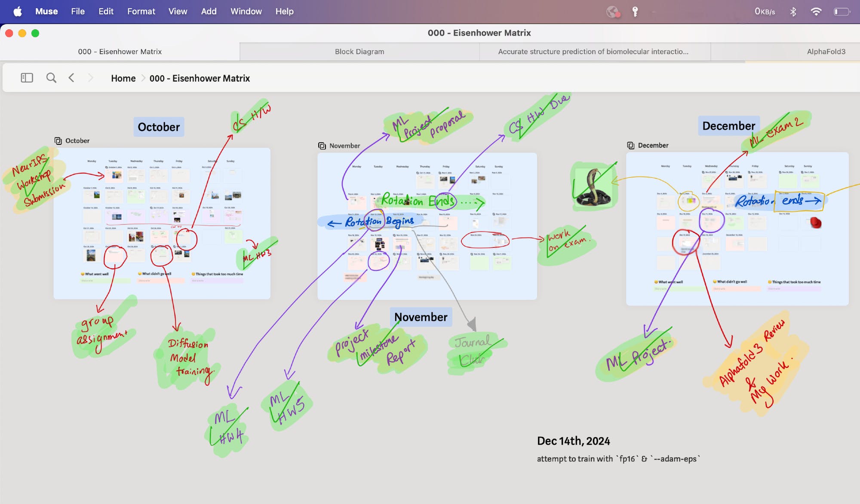Open the Apple menu
Screen dimensions: 860x504
point(18,12)
